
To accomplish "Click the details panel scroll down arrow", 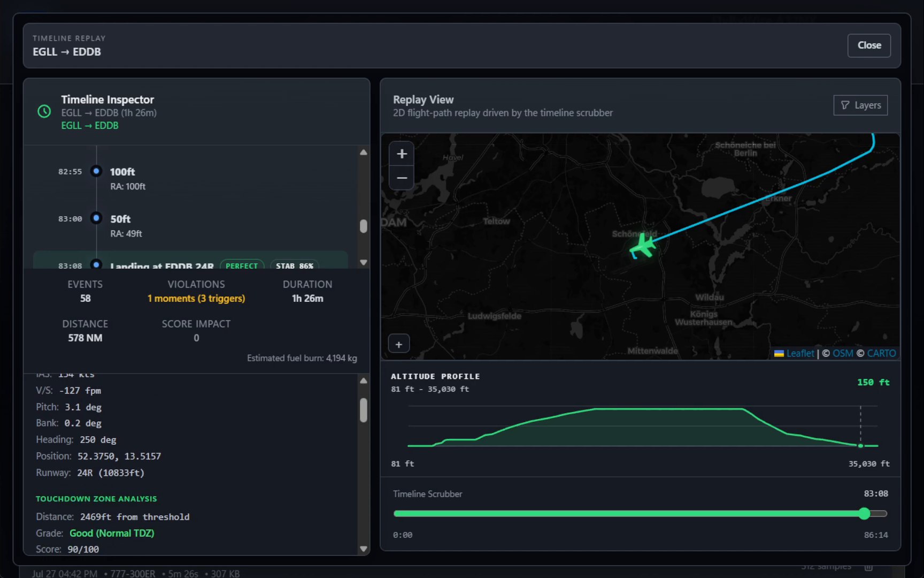I will pyautogui.click(x=364, y=549).
